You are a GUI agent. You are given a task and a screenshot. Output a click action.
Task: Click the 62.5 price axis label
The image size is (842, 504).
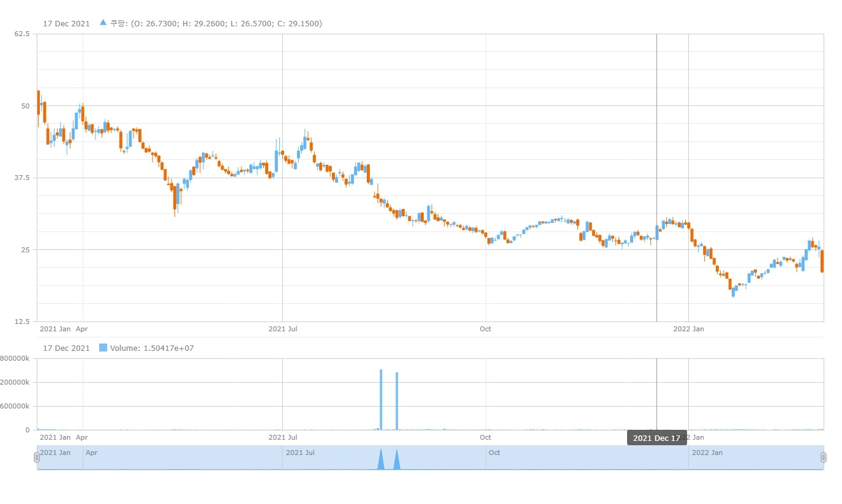[x=22, y=34]
